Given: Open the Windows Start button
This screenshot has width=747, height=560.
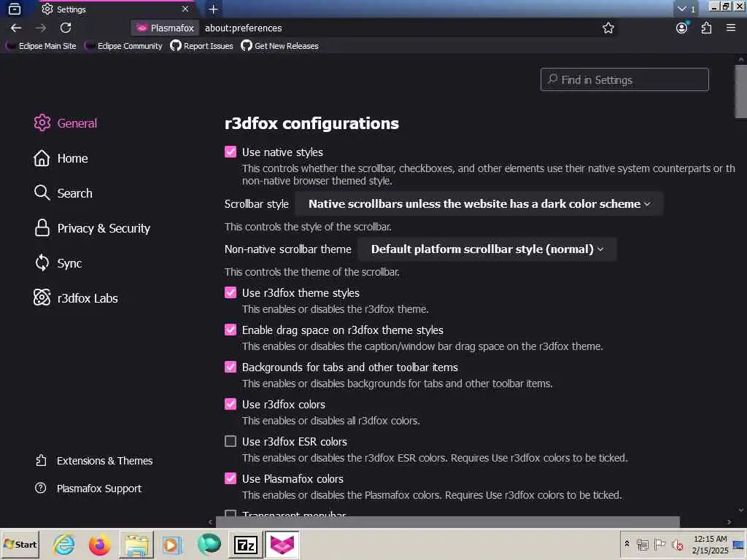Looking at the screenshot, I should coord(20,544).
